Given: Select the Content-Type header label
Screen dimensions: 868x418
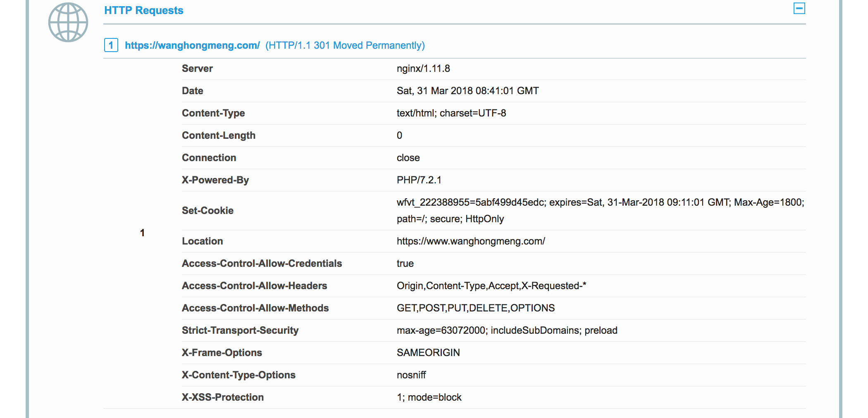Looking at the screenshot, I should point(213,113).
